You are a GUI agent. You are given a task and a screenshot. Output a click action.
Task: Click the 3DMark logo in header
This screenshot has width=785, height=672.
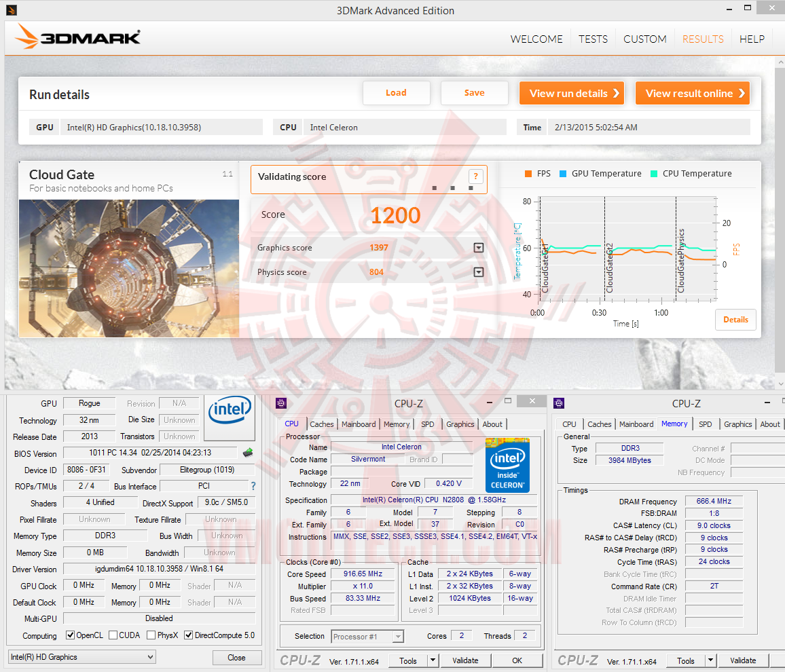pyautogui.click(x=78, y=37)
